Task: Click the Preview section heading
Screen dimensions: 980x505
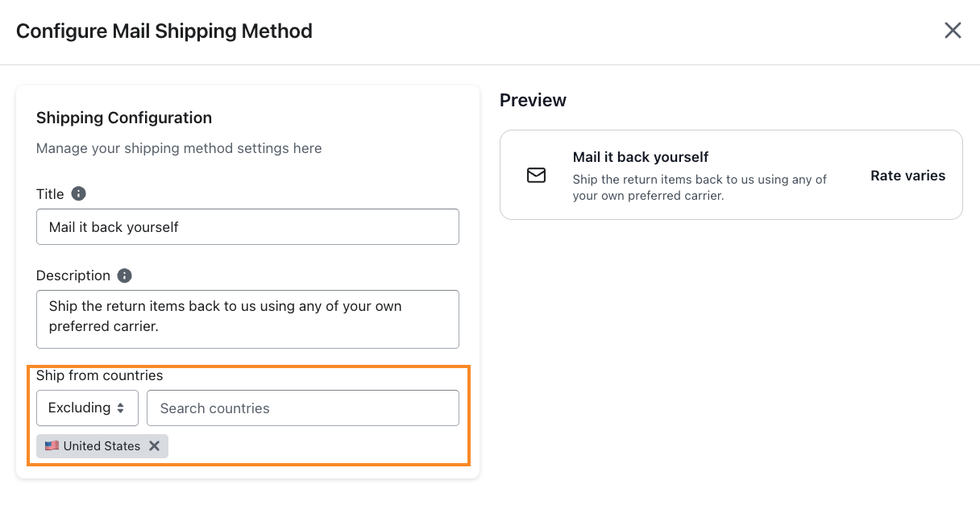Action: [x=533, y=100]
